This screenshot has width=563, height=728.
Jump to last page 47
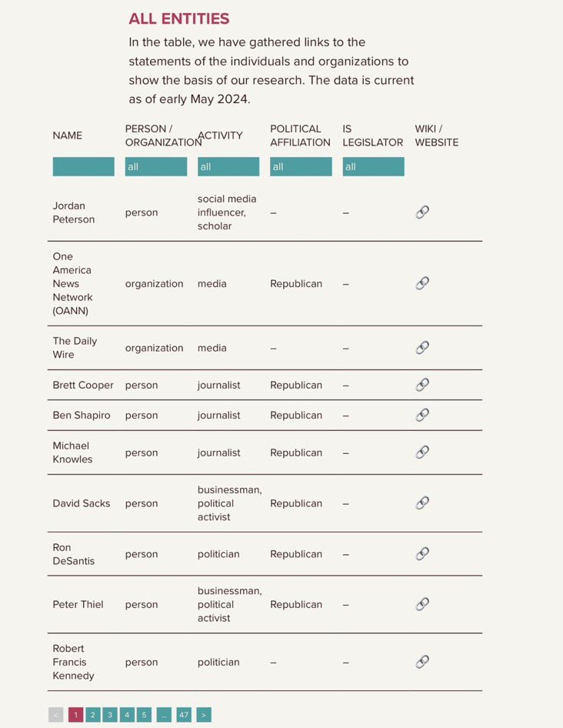click(x=184, y=715)
